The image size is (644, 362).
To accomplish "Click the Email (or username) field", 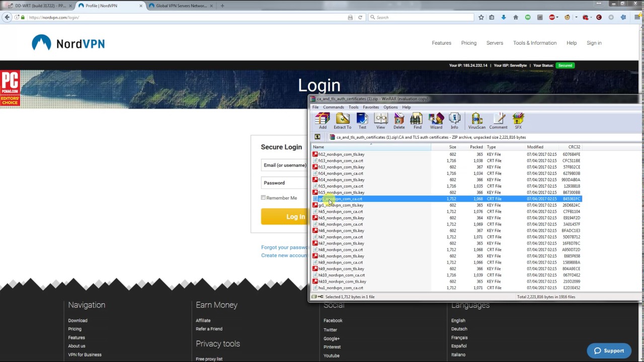I will point(284,165).
